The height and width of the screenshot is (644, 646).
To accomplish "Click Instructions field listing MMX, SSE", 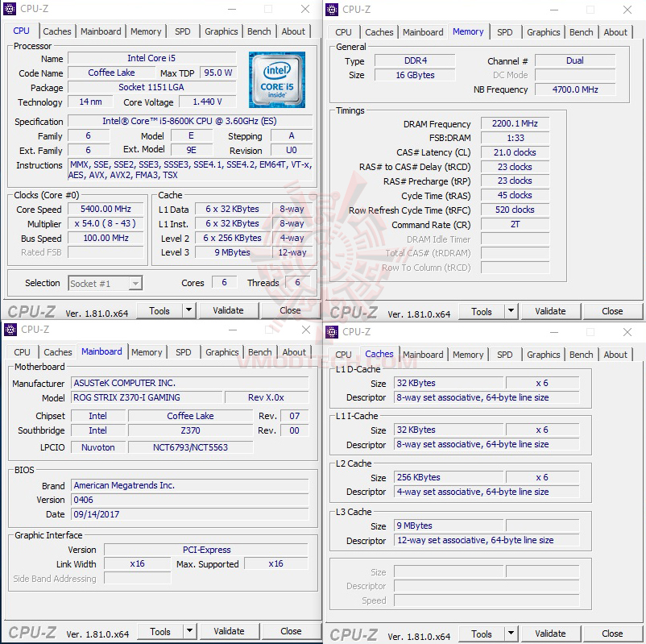I will click(x=190, y=170).
